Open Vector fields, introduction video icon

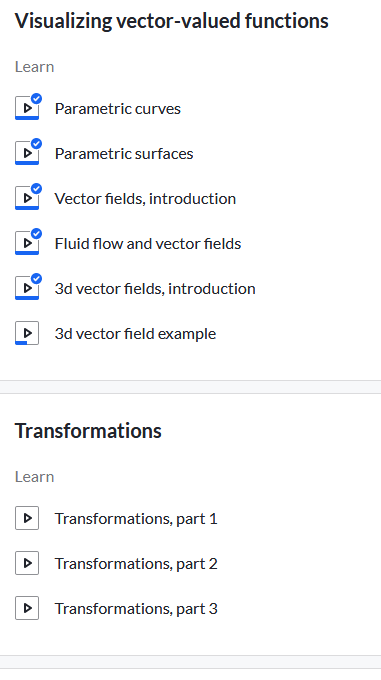[x=27, y=198]
